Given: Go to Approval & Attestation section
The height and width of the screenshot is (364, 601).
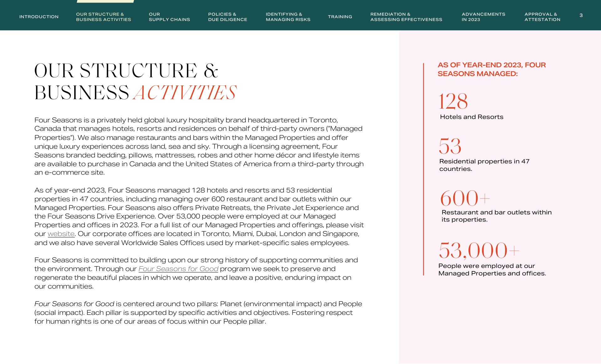Looking at the screenshot, I should coord(542,17).
